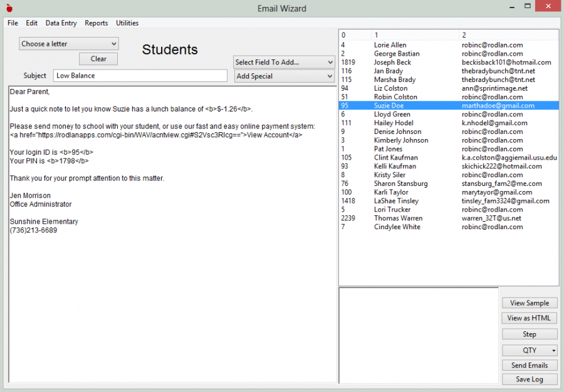Click the Sunshine Elementary line in email
564x392 pixels.
[x=44, y=221]
